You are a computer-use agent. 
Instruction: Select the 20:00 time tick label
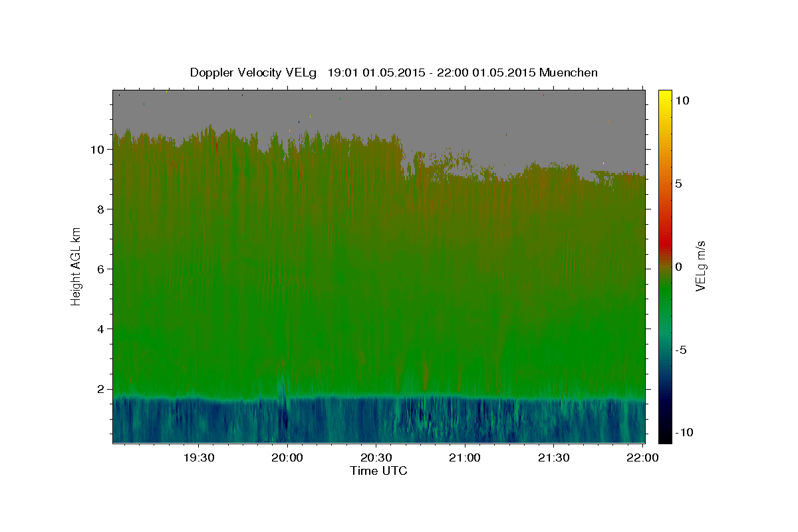[287, 458]
